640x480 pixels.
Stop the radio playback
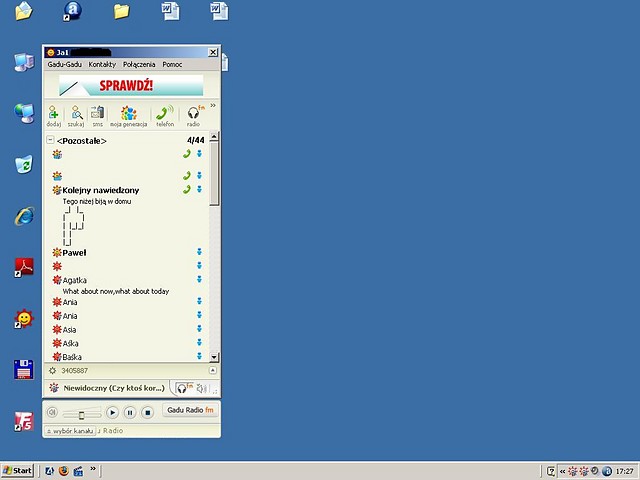(148, 413)
